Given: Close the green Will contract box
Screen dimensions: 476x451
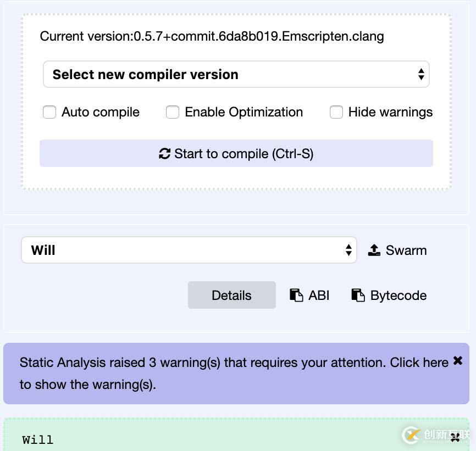Looking at the screenshot, I should [455, 438].
